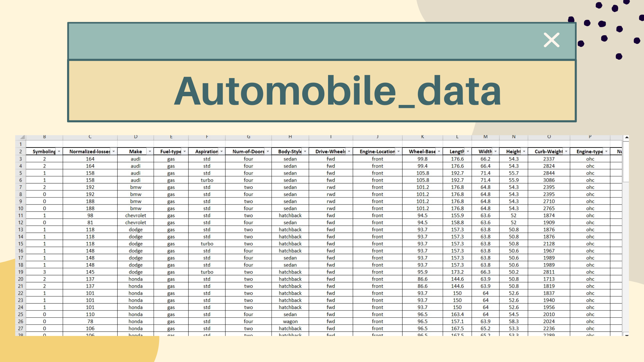Click the Body-Style header cell
Screen dimensions: 644x362
(x=290, y=152)
